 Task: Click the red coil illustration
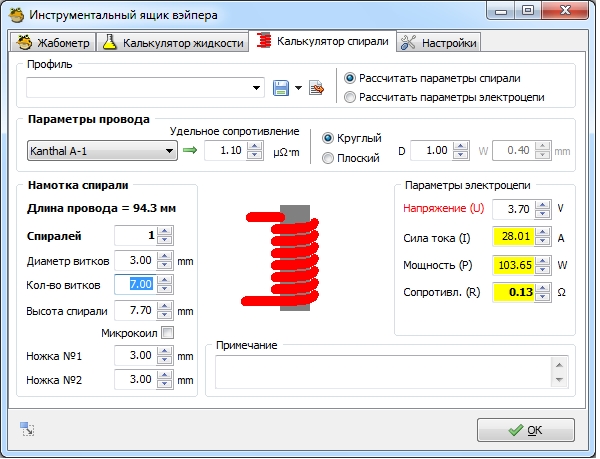click(x=285, y=258)
